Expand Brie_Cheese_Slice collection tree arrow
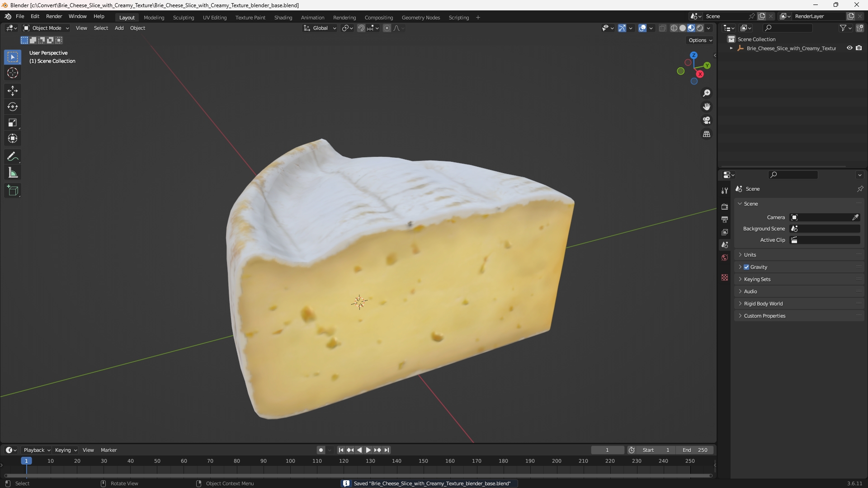Viewport: 868px width, 488px height. [x=731, y=48]
